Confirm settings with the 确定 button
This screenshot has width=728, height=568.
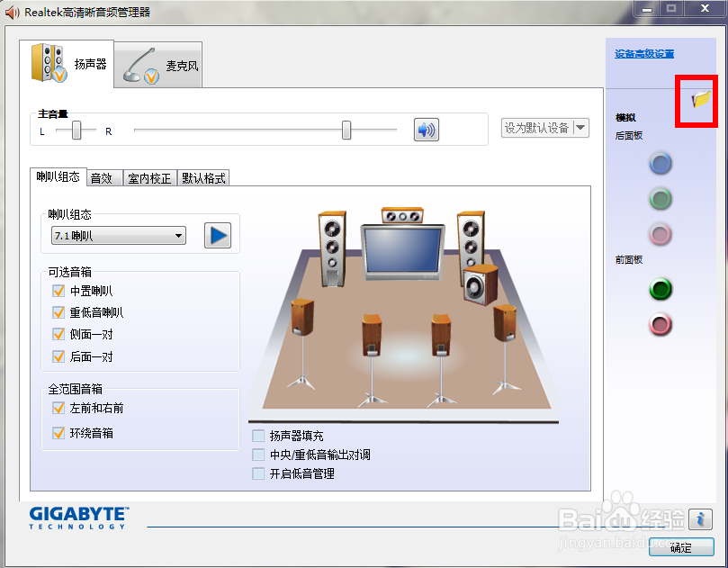pos(681,546)
